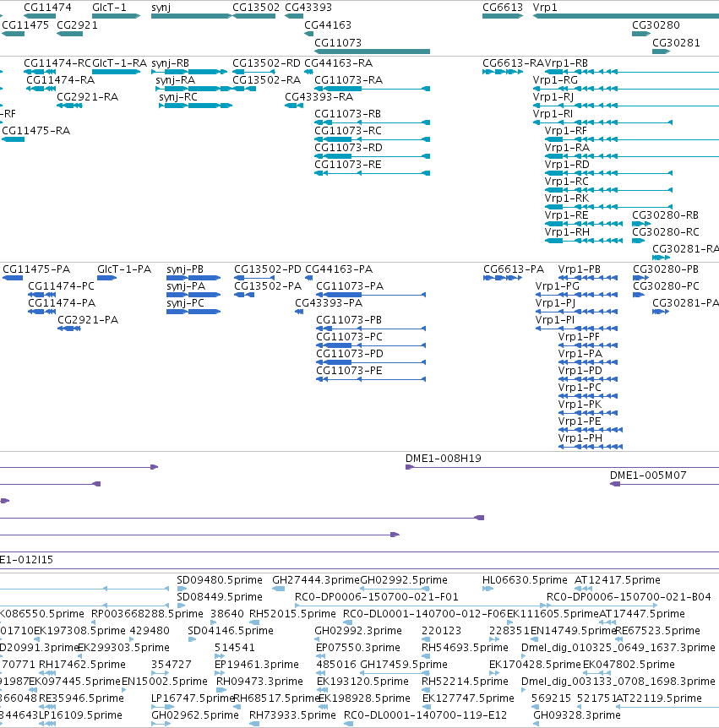Click transcript CG11475-RA
This screenshot has width=719, height=728.
click(35, 131)
